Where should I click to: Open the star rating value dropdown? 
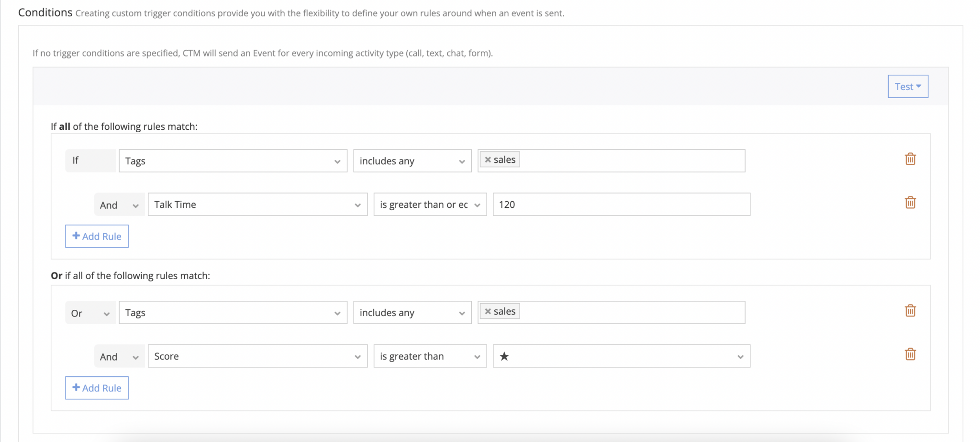[x=740, y=356]
